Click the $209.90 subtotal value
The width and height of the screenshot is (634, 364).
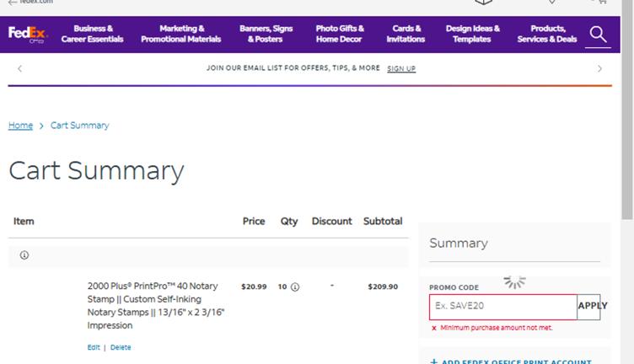click(x=383, y=286)
